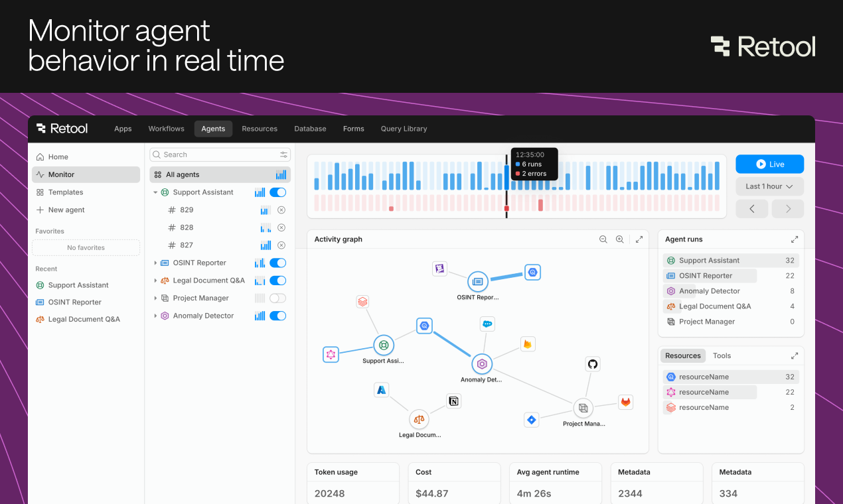Click the search filter options icon
The height and width of the screenshot is (504, 843).
(284, 155)
